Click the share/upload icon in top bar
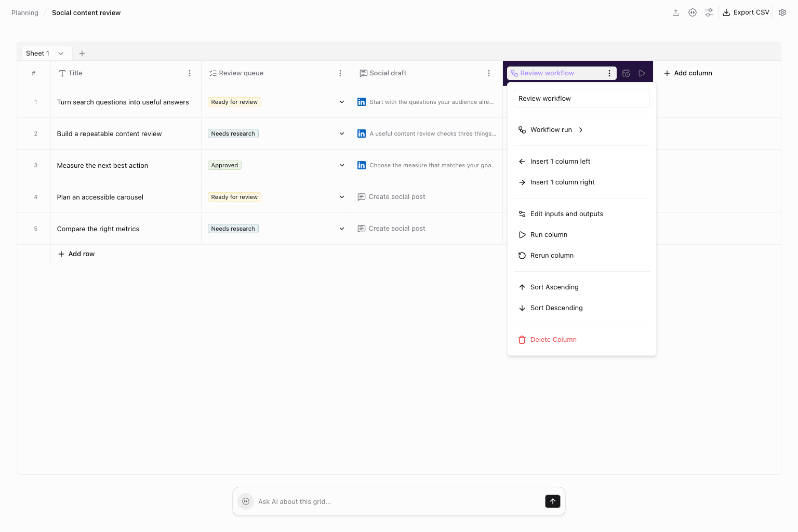This screenshot has height=532, width=798. (x=676, y=12)
